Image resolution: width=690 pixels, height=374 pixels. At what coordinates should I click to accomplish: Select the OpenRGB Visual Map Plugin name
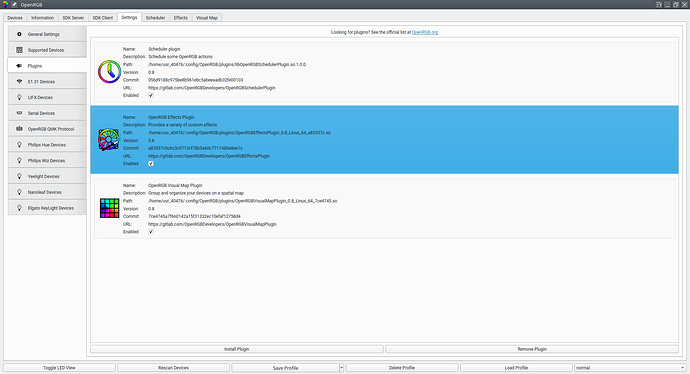click(175, 185)
